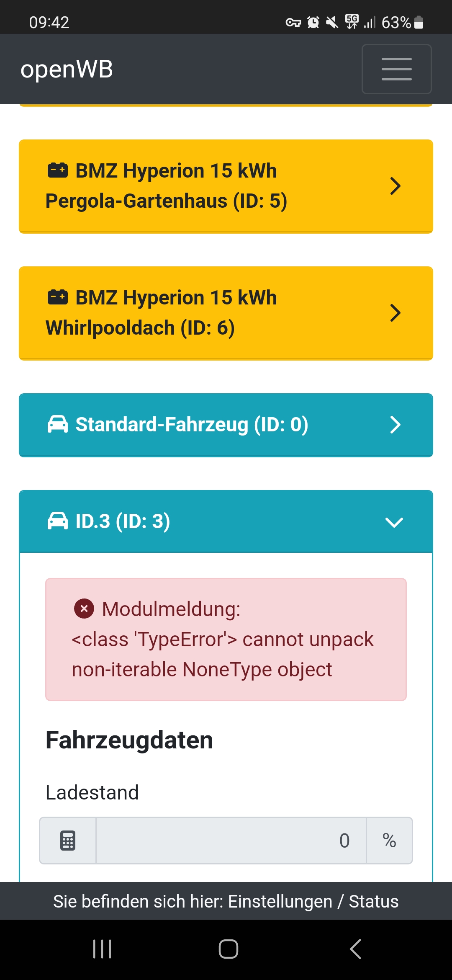
Task: Click the car icon beside Standard-Fahrzeug
Action: 58,424
